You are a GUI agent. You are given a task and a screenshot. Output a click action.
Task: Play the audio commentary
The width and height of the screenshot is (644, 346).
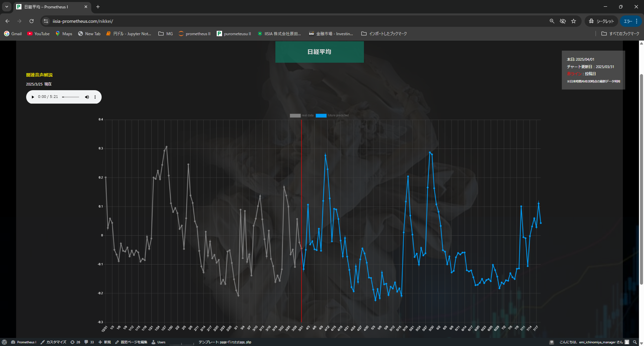(33, 97)
